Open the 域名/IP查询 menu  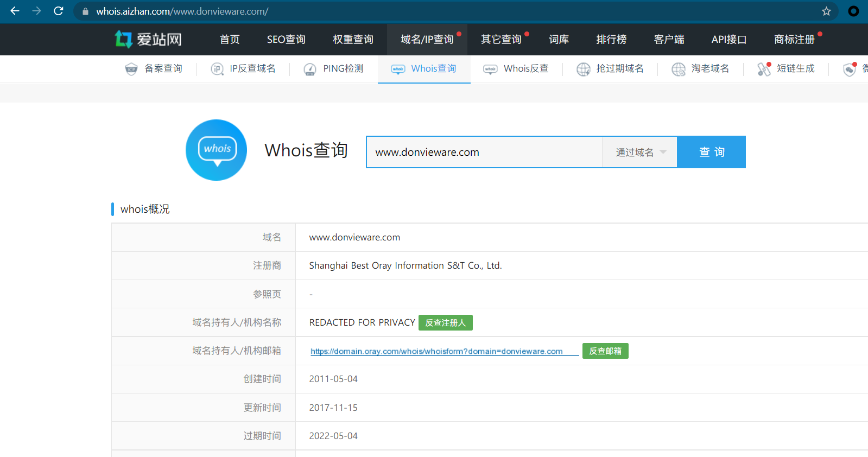click(x=427, y=40)
